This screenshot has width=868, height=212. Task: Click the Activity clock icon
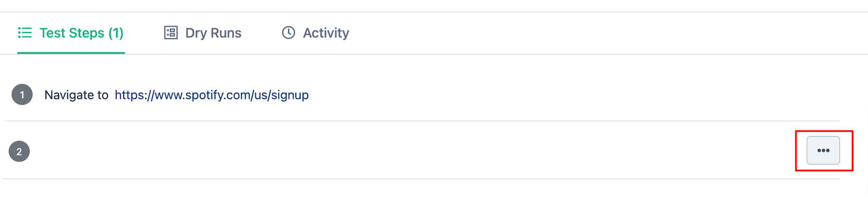point(289,33)
